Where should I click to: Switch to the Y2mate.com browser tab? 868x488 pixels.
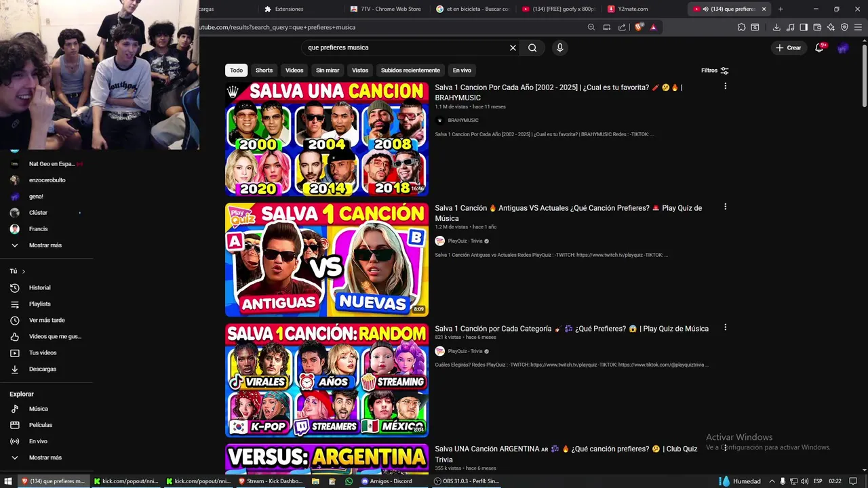[643, 9]
